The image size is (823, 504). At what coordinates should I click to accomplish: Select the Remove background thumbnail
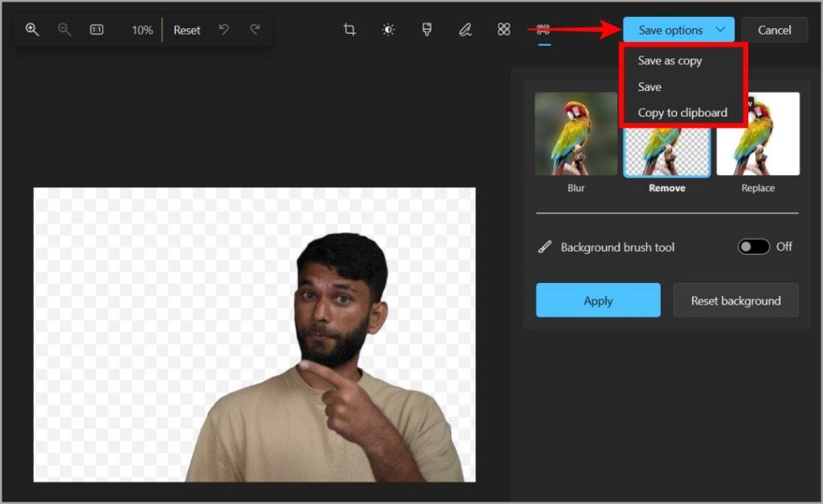666,151
